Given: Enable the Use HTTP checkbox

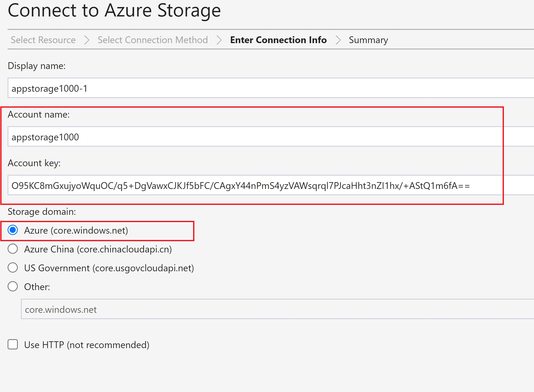Looking at the screenshot, I should [13, 345].
